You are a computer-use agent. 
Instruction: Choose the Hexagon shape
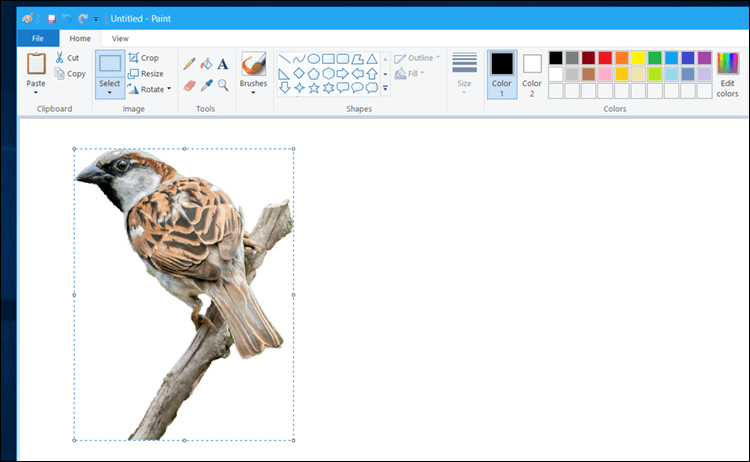click(x=328, y=74)
